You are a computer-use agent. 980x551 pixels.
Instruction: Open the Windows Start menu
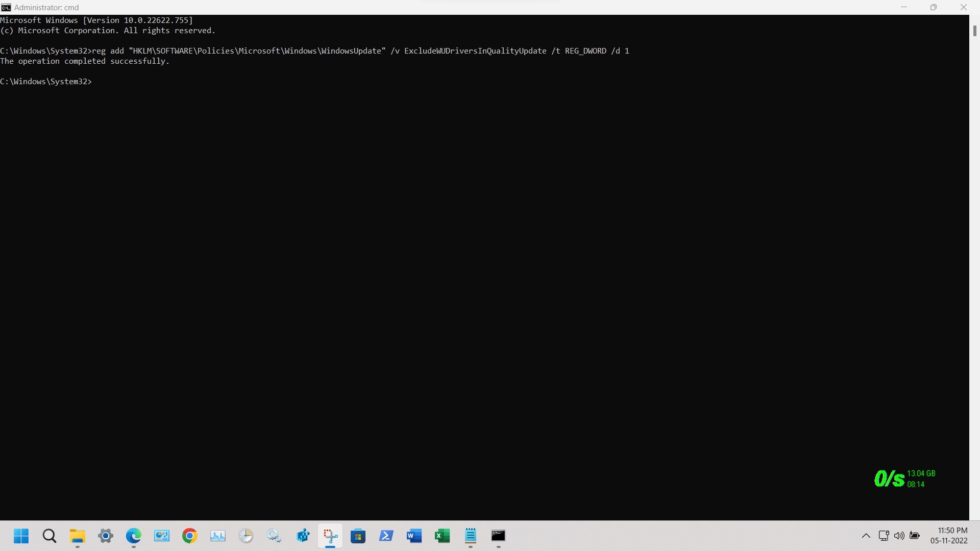point(21,536)
